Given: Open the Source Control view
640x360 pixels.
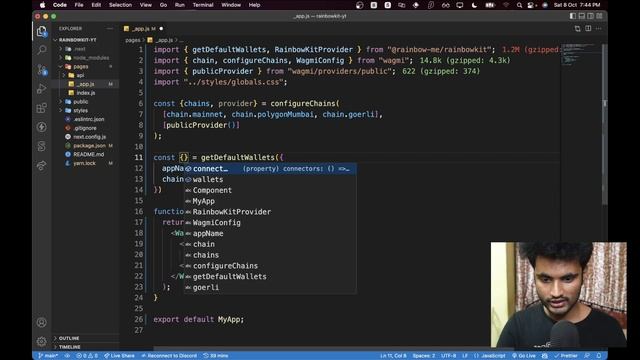Looking at the screenshot, I should click(42, 69).
